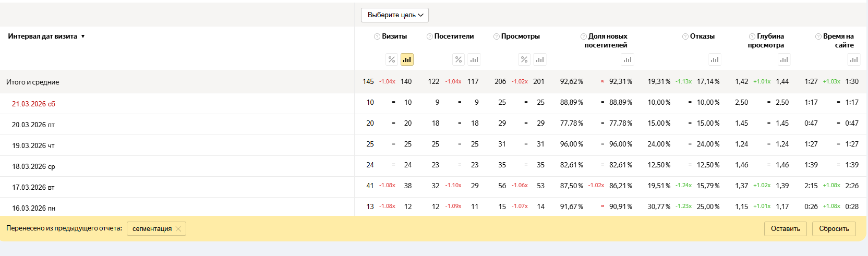Click chart icon under Посетители

(x=474, y=59)
